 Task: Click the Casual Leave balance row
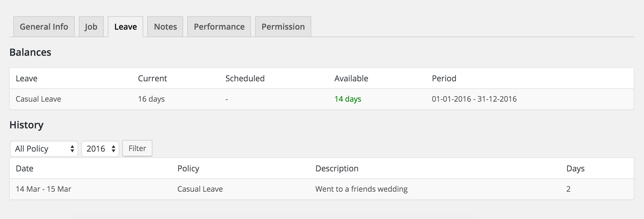coord(38,99)
